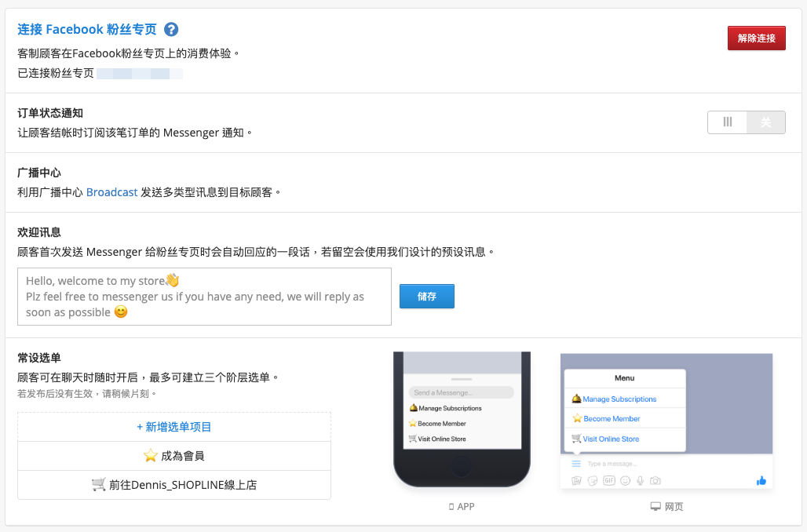Viewport: 807px width, 532px height.
Task: Click Become Member in phone preview
Action: (442, 424)
